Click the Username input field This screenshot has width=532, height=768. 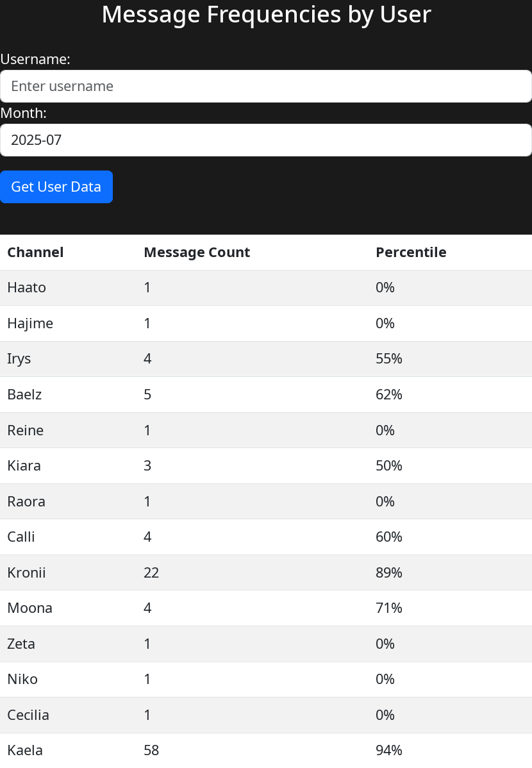266,87
